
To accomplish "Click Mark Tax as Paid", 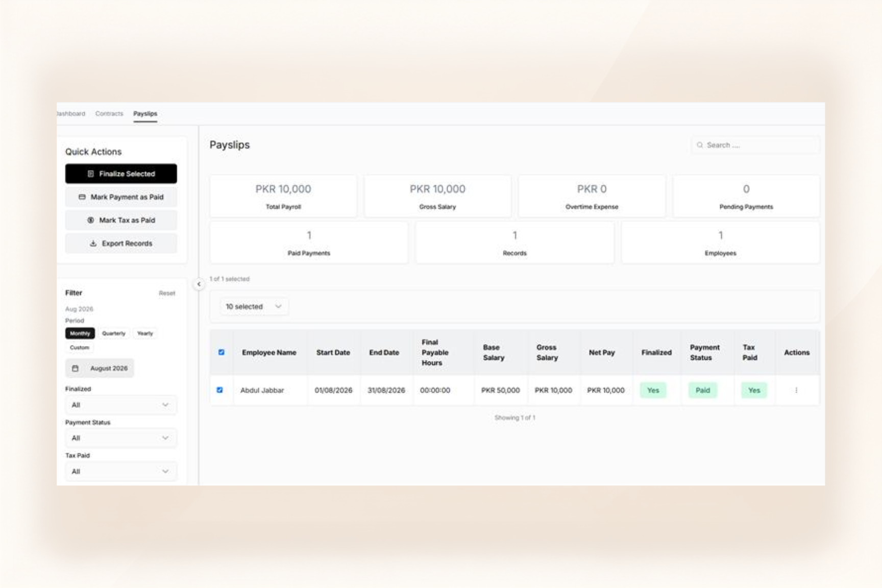I will (121, 220).
